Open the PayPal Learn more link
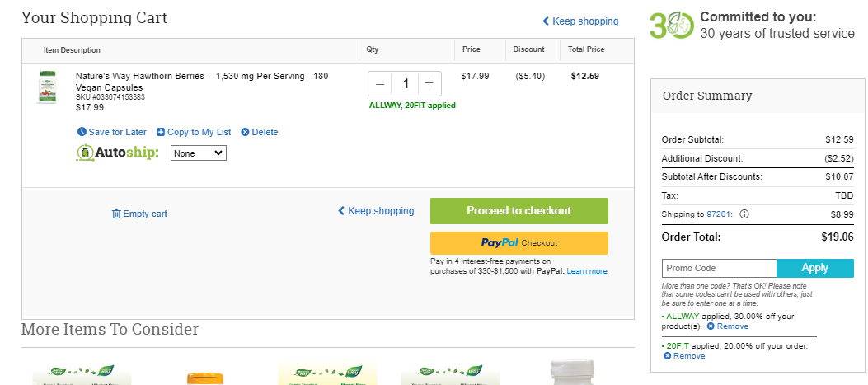Screen dimensions: 868x385 pyautogui.click(x=587, y=271)
